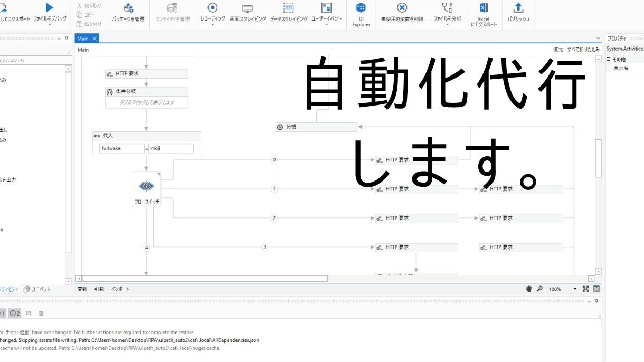The image size is (644, 362).
Task: Select the 表示名 property row
Action: click(624, 68)
